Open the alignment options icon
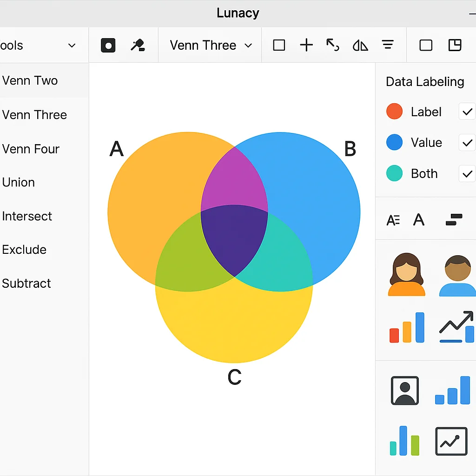Image resolution: width=476 pixels, height=476 pixels. coord(388,45)
